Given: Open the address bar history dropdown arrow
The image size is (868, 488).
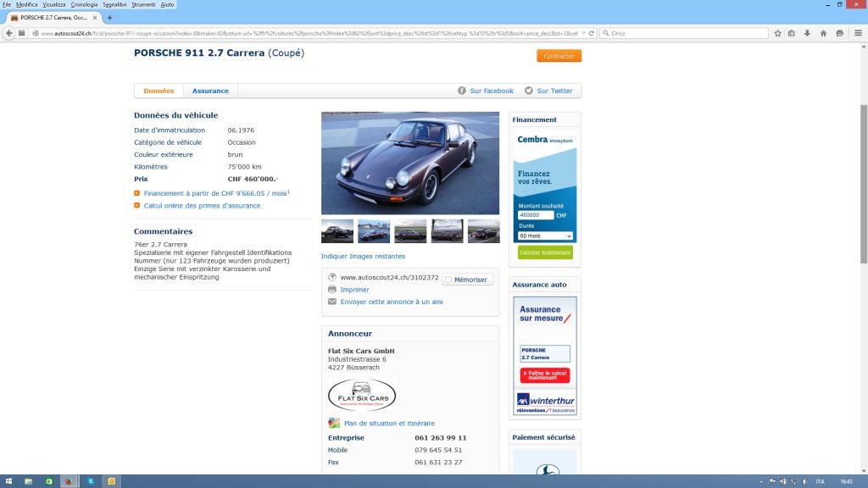Looking at the screenshot, I should coord(583,33).
